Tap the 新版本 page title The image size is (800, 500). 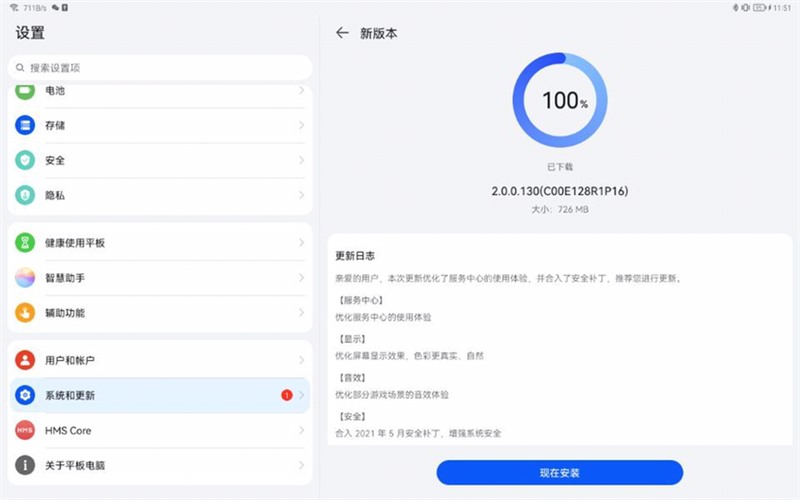(379, 34)
